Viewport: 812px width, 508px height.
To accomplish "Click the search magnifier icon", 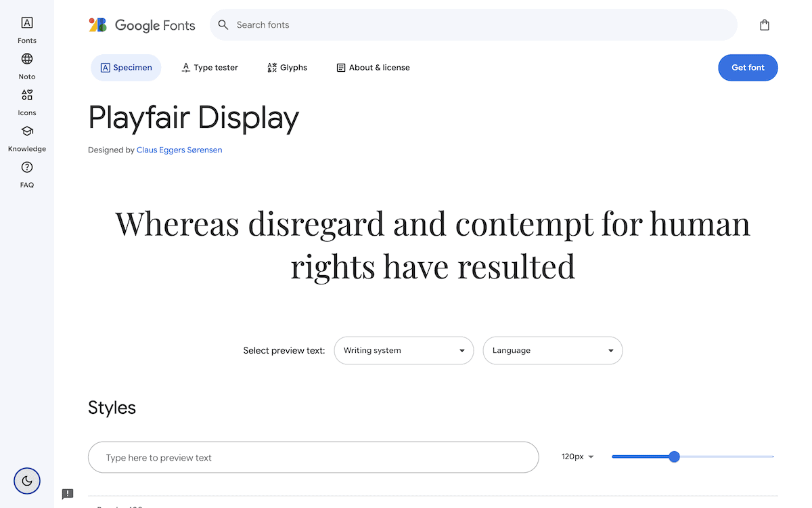I will (x=223, y=24).
